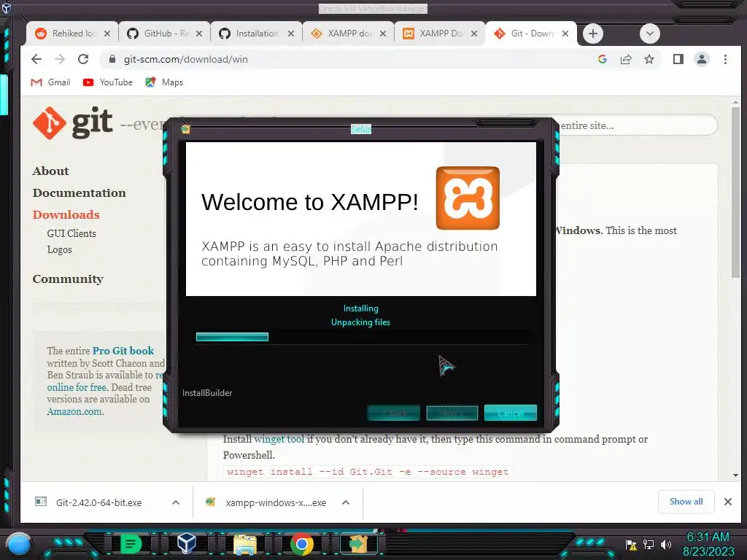
Task: Open the Documentation link
Action: [79, 192]
